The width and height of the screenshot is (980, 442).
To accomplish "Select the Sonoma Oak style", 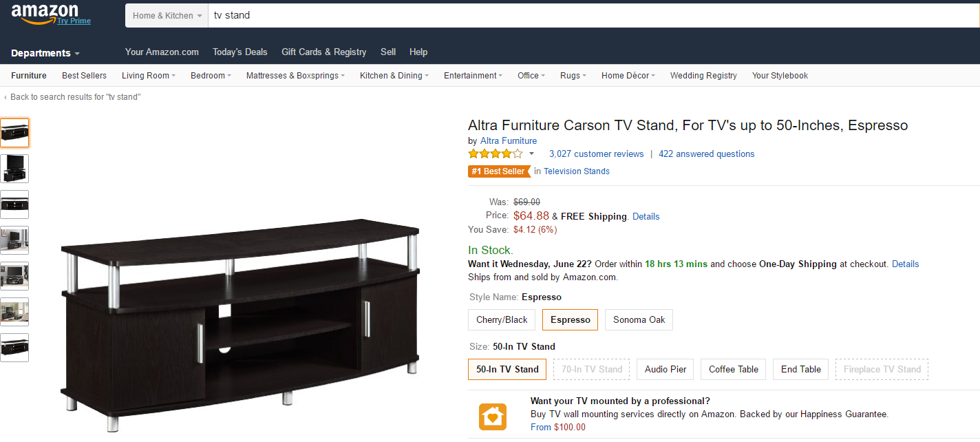I will pos(639,319).
